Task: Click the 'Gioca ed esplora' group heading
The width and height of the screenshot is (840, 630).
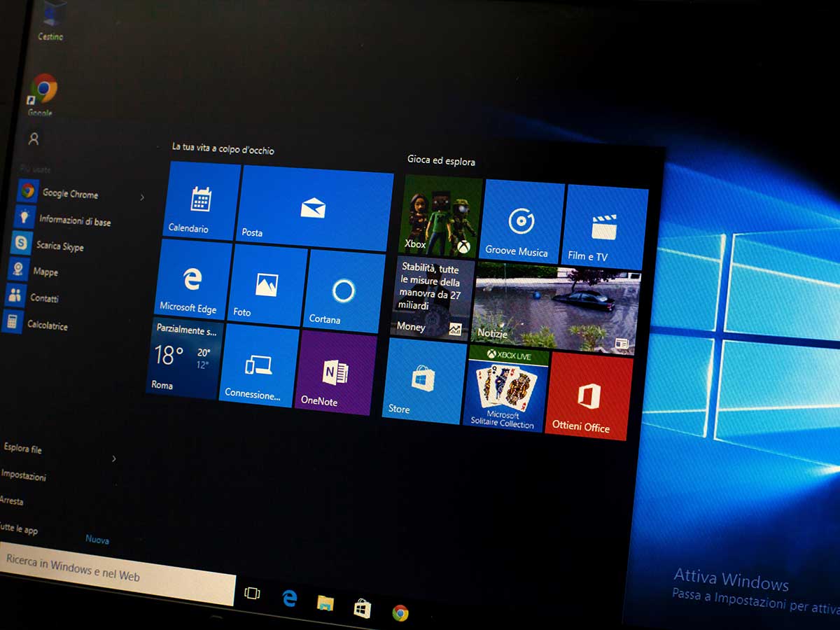Action: pos(441,161)
